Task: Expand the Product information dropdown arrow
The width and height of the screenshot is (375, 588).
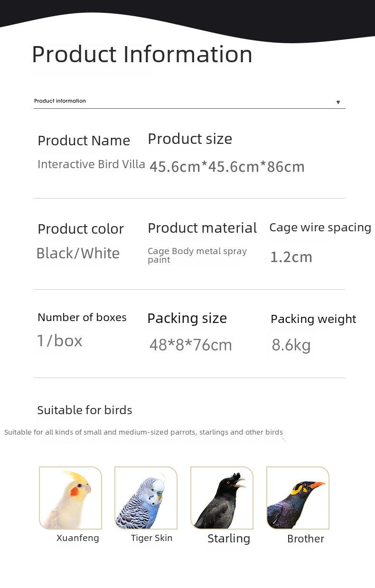Action: click(x=338, y=102)
